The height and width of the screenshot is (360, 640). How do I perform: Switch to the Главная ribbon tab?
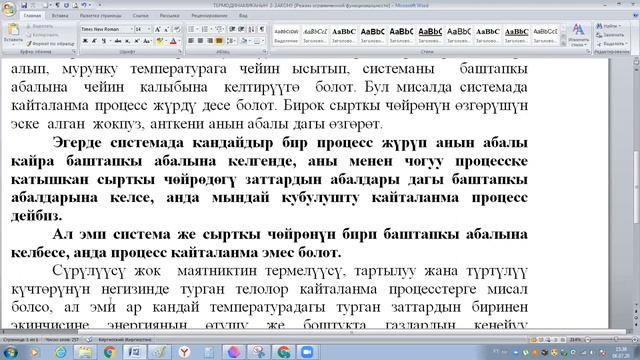tap(32, 16)
